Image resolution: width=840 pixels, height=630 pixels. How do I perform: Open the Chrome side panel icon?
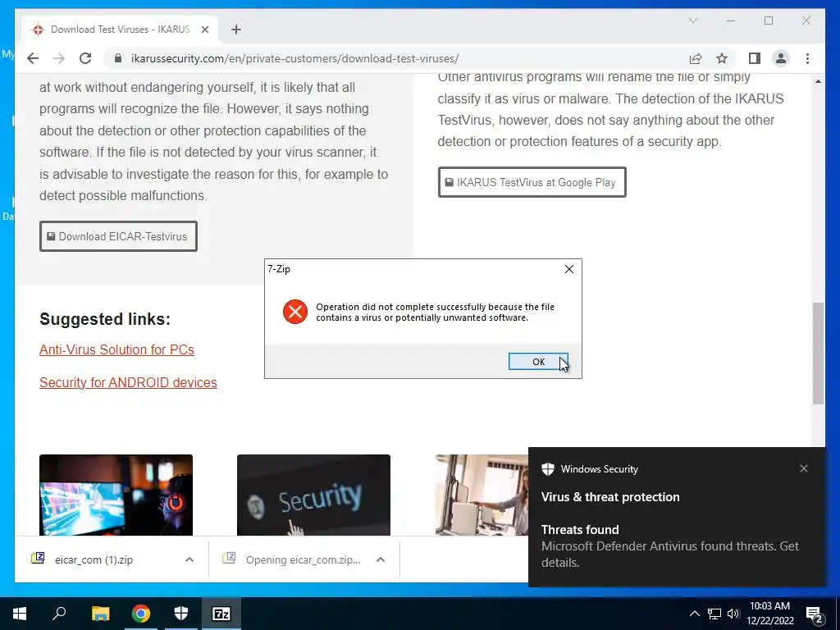click(x=755, y=58)
